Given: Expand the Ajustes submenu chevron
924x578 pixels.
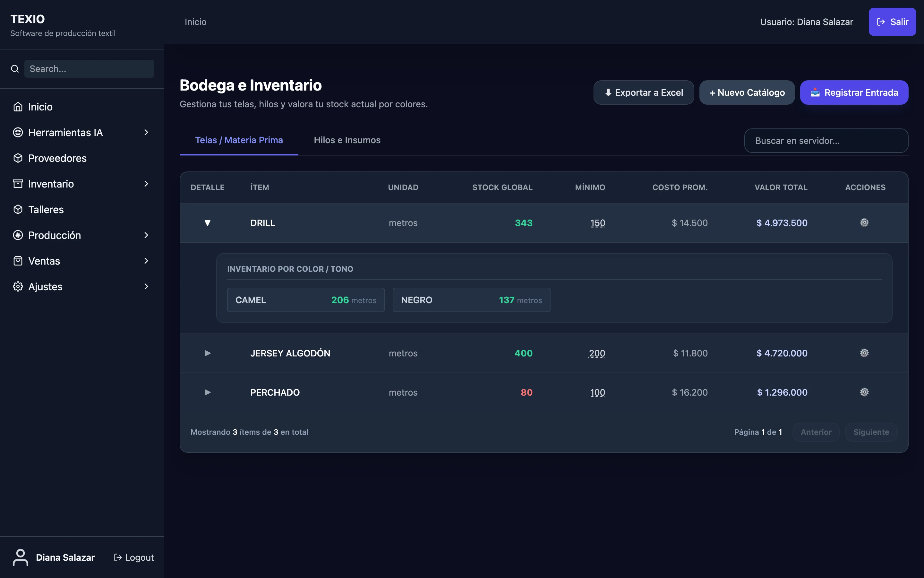Looking at the screenshot, I should pyautogui.click(x=146, y=286).
